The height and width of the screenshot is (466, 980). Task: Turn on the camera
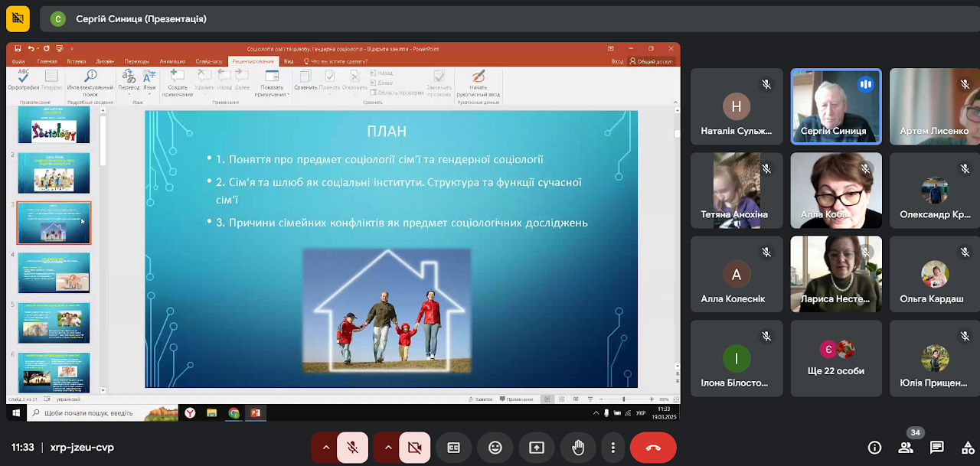coord(415,448)
